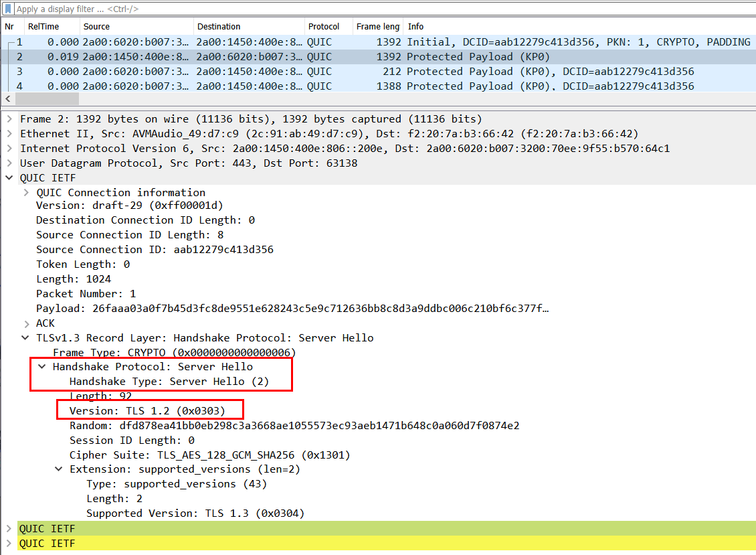Select the Payload hex data line
Viewport: 756px width, 555px height.
coord(292,309)
